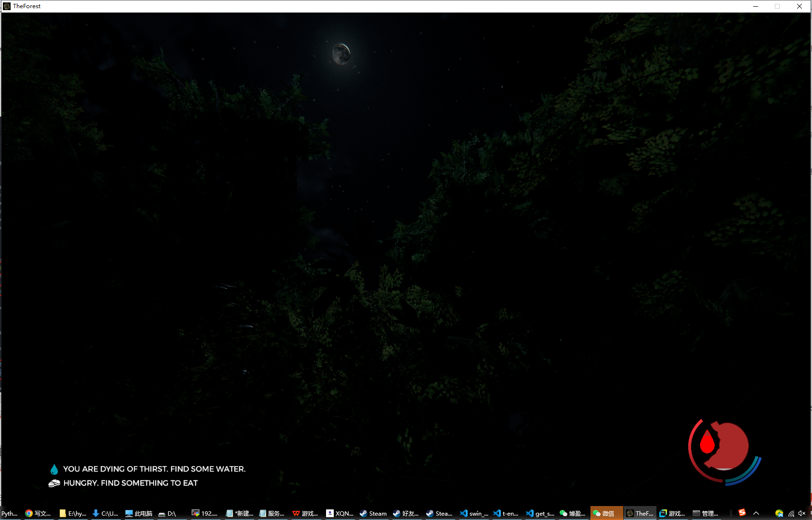This screenshot has width=812, height=520.
Task: Open the Stea... taskbar button
Action: pos(439,513)
